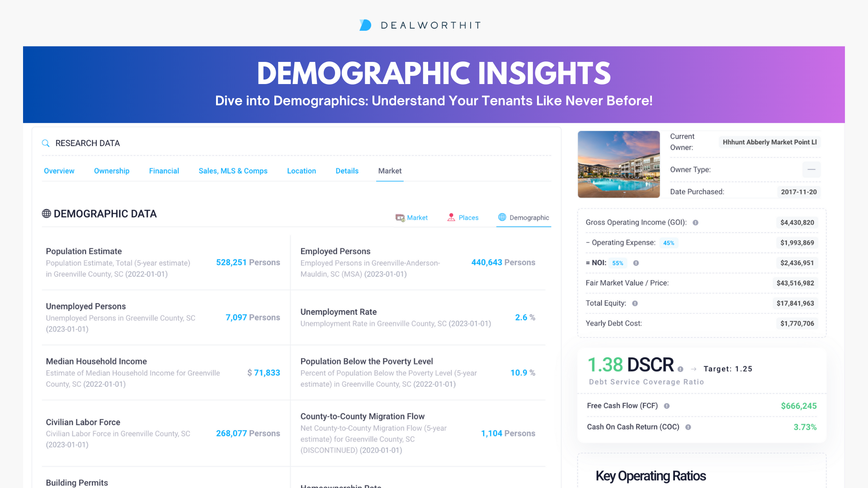Click the Dealworthit logo icon
This screenshot has height=488, width=868.
365,25
